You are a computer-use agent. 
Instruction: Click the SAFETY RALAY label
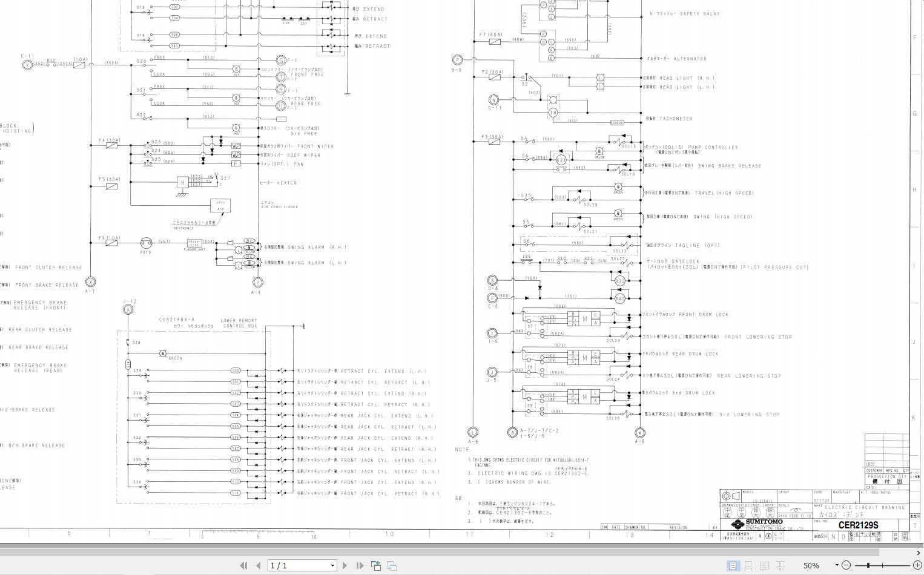(x=700, y=13)
